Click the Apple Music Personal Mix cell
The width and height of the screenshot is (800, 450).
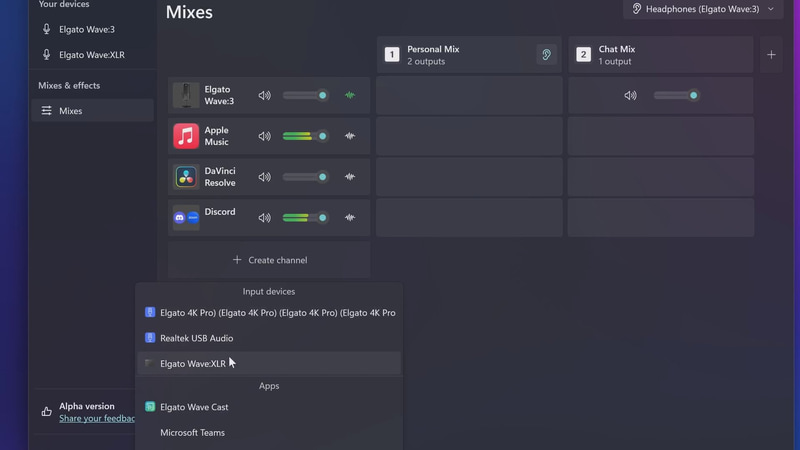[x=469, y=136]
